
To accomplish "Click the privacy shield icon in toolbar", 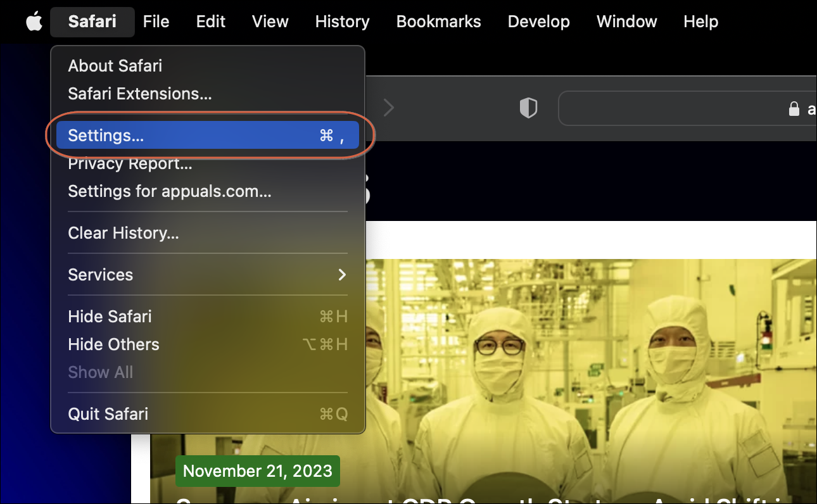I will click(528, 108).
